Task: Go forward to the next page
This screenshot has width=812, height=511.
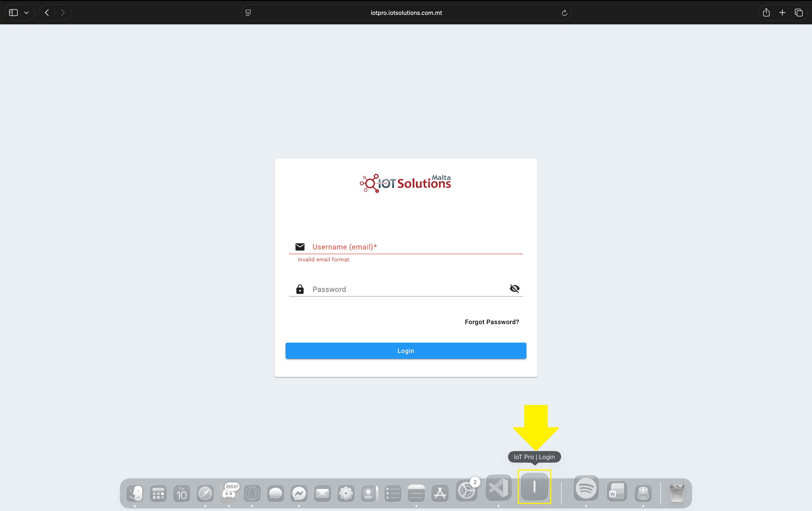Action: tap(63, 13)
